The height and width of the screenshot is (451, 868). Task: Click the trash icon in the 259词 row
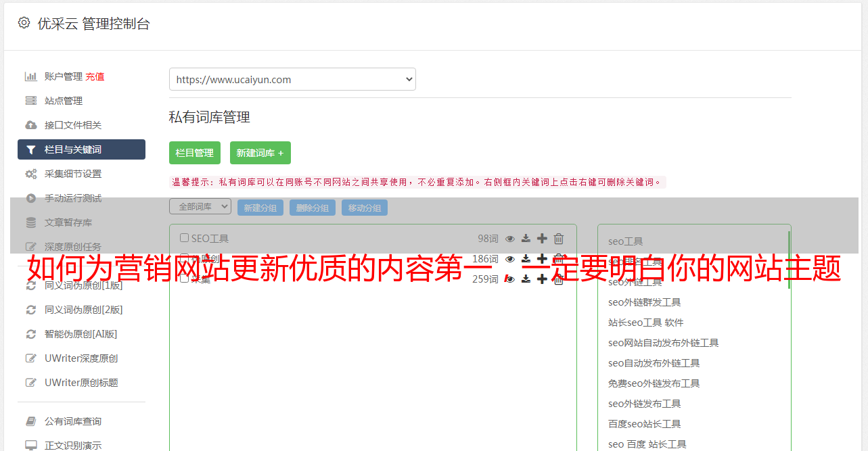559,279
